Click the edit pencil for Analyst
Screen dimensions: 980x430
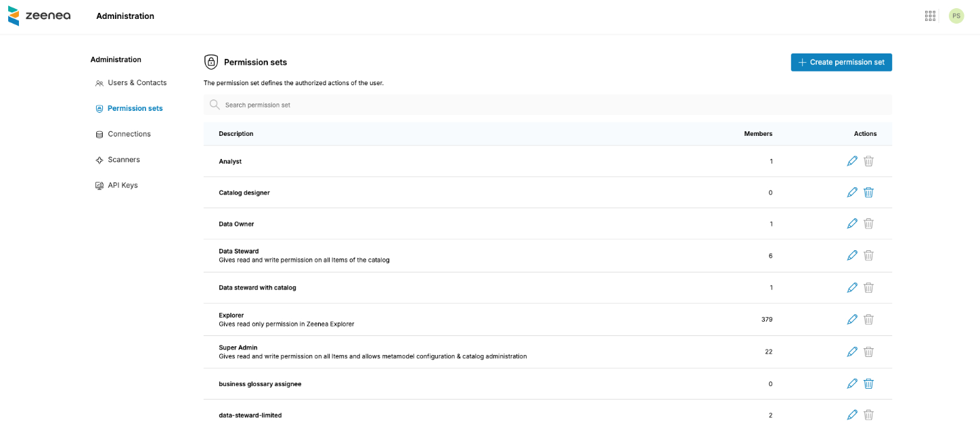[x=852, y=161]
